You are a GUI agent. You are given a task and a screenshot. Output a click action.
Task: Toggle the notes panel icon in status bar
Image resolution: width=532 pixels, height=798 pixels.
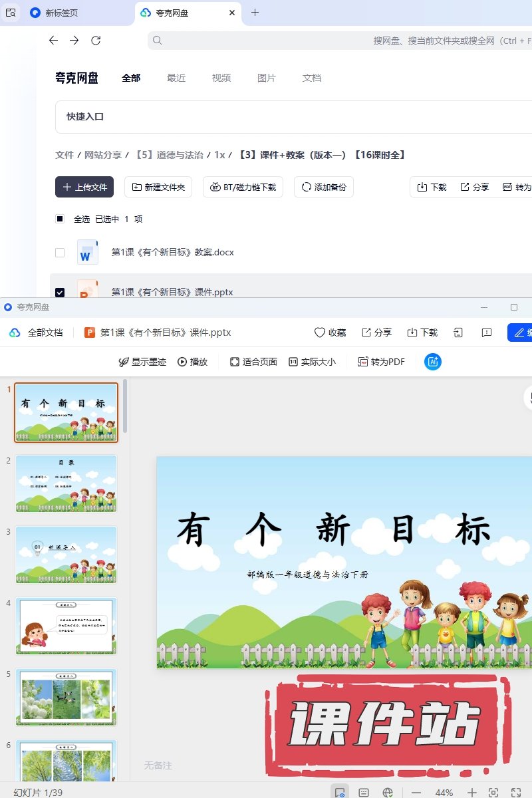pyautogui.click(x=364, y=792)
